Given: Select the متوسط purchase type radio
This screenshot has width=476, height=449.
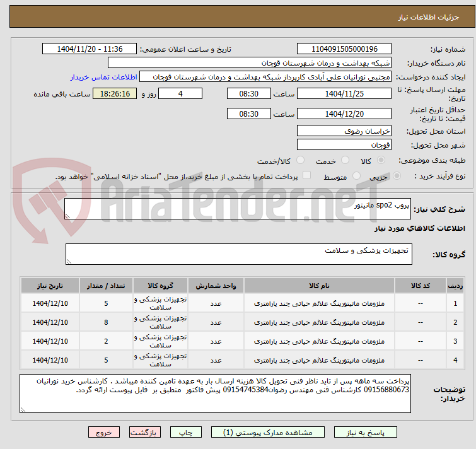Looking at the screenshot, I should click(356, 176).
